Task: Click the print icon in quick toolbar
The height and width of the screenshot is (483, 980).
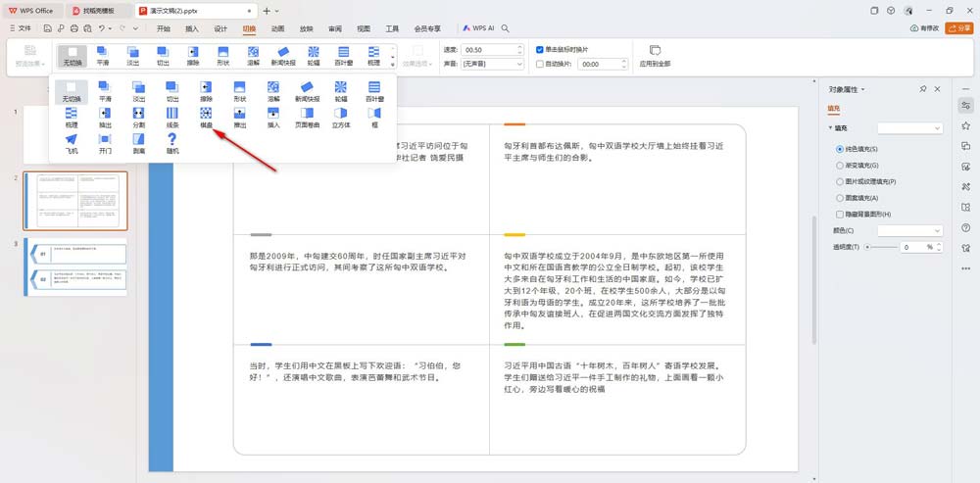Action: pyautogui.click(x=74, y=28)
